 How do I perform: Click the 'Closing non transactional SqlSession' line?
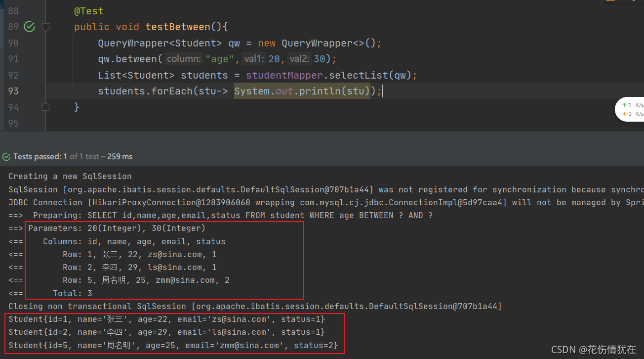[255, 307]
